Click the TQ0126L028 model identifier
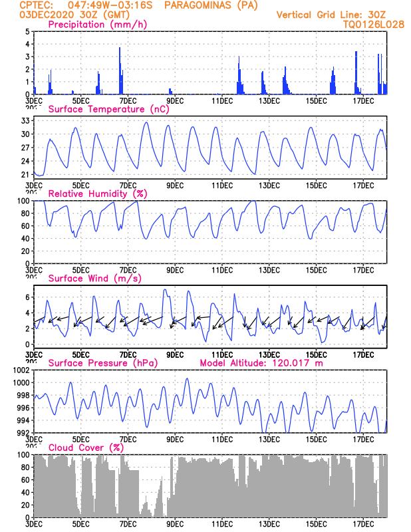This screenshot has height=532, width=411. 374,25
